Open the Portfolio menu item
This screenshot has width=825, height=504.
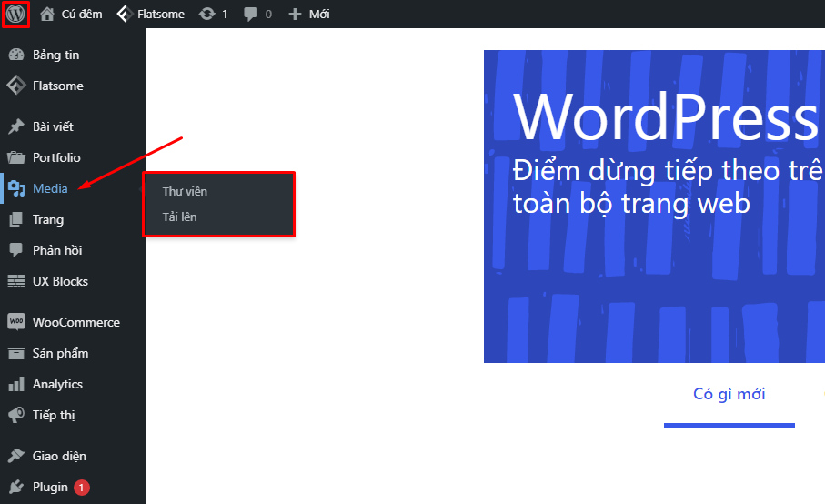pos(56,157)
